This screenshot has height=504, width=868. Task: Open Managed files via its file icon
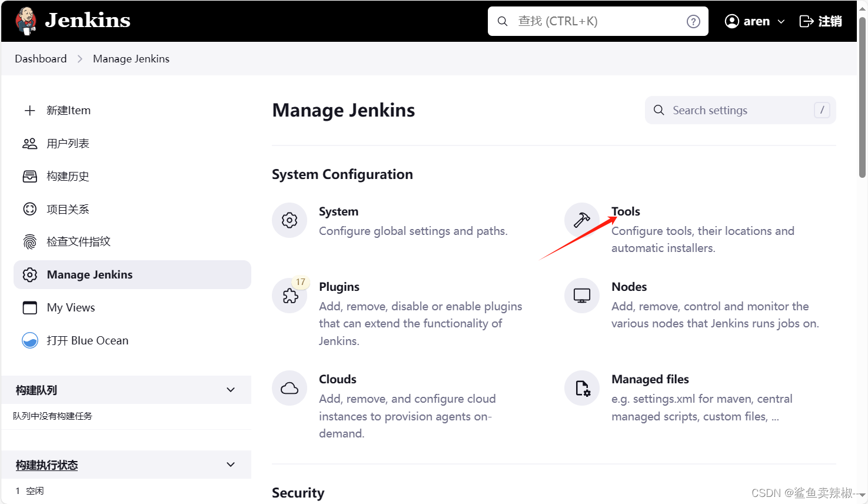coord(581,387)
